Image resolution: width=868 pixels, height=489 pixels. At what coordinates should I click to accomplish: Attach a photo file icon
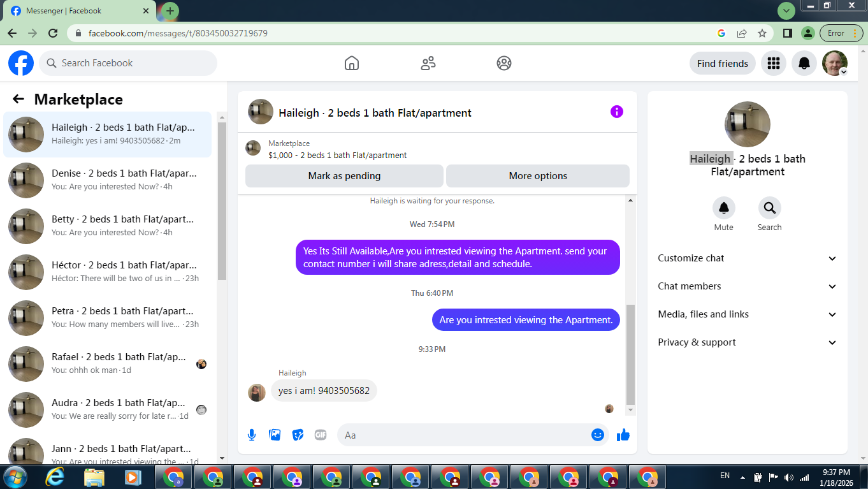click(x=275, y=435)
